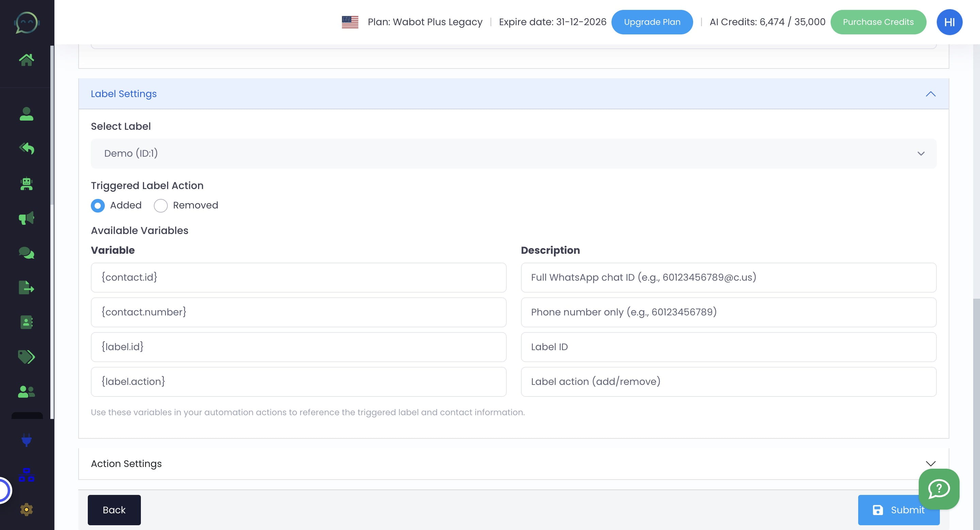The image size is (980, 530).
Task: Collapse the Label Settings section
Action: tap(930, 94)
